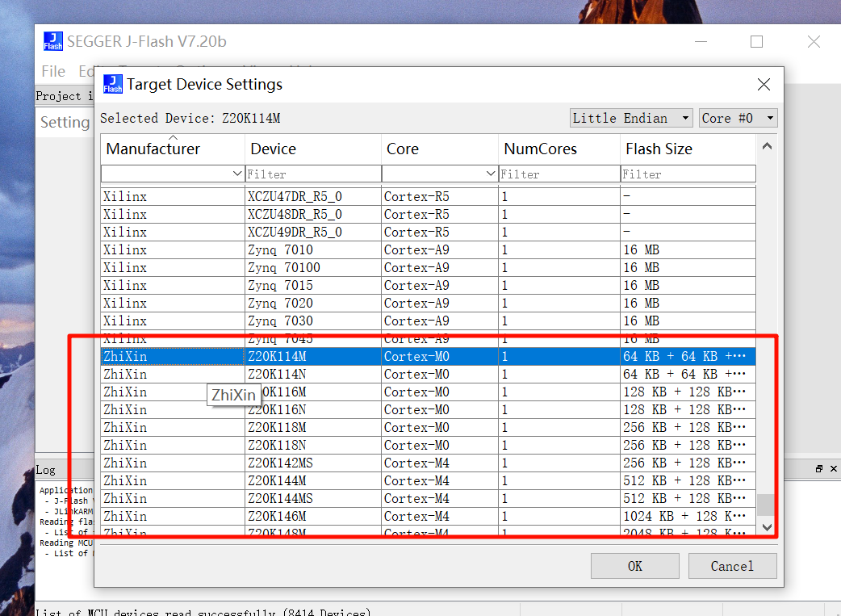Viewport: 841px width, 616px height.
Task: Click the Log panel float icon
Action: pyautogui.click(x=819, y=468)
